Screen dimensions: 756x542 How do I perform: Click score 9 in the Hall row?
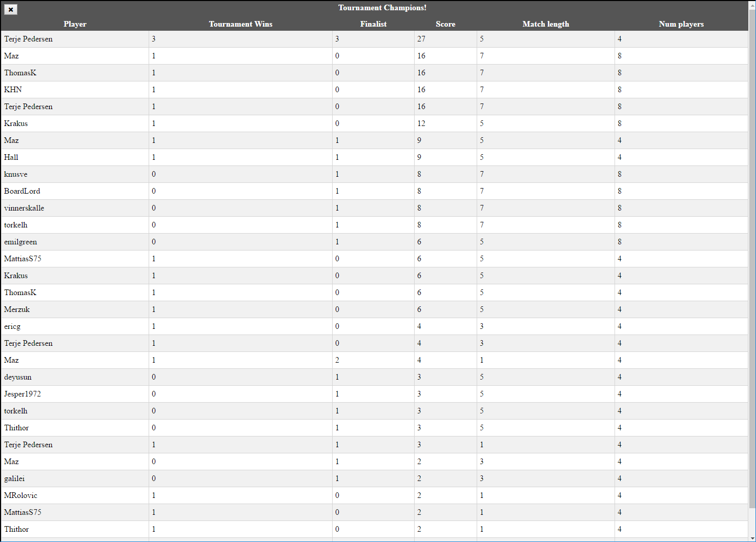point(419,157)
